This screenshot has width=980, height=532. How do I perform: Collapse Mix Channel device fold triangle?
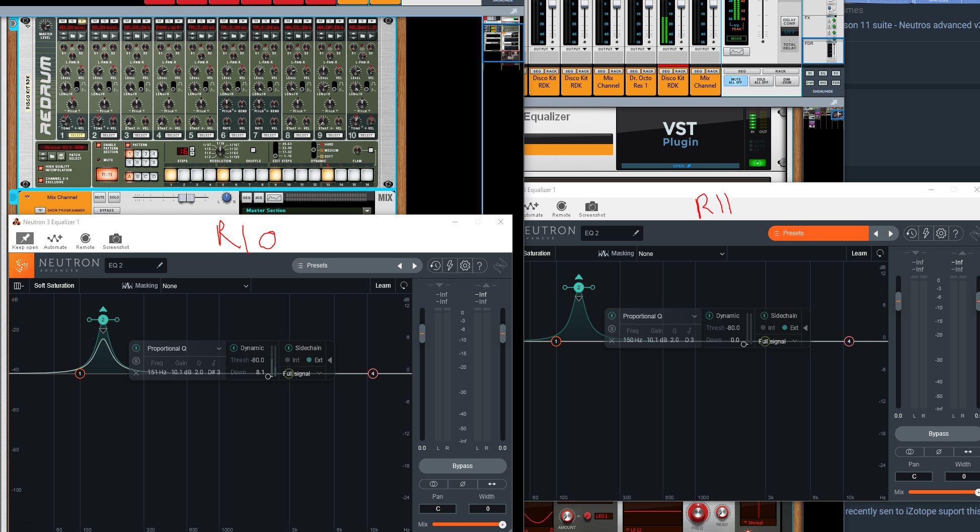[x=28, y=197]
